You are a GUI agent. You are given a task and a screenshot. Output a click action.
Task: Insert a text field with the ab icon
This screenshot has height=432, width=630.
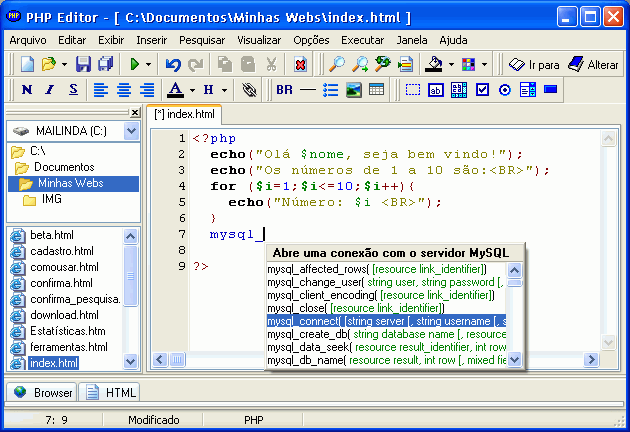coord(436,89)
